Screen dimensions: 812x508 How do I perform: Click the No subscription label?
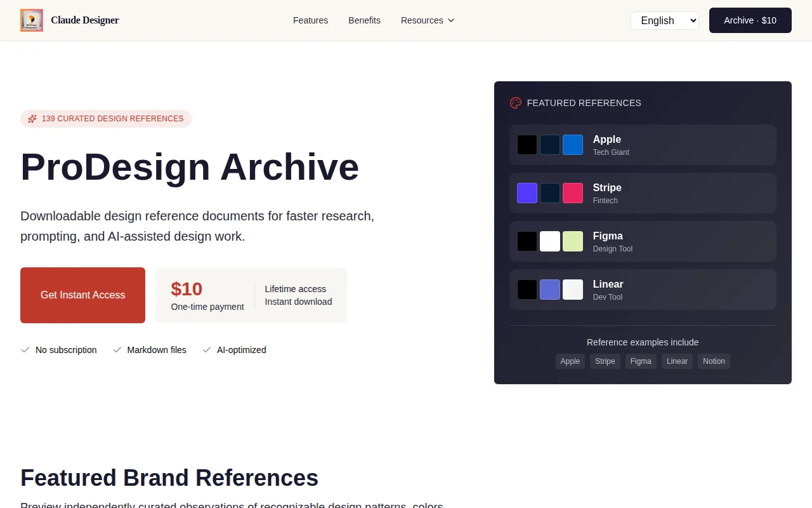66,350
